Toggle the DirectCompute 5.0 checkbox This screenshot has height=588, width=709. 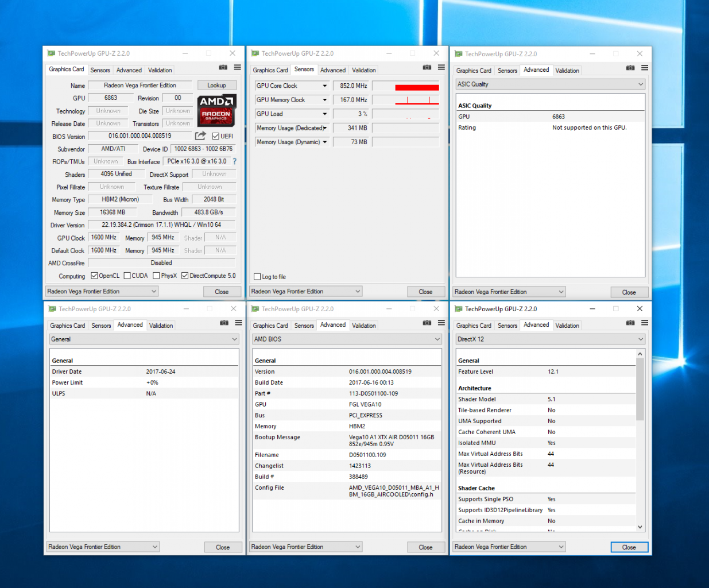click(185, 276)
